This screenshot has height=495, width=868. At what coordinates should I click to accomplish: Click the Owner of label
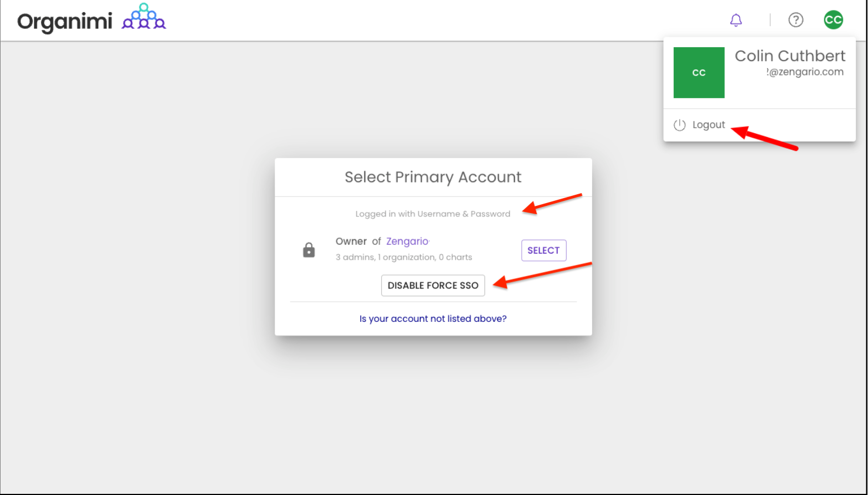(x=359, y=241)
